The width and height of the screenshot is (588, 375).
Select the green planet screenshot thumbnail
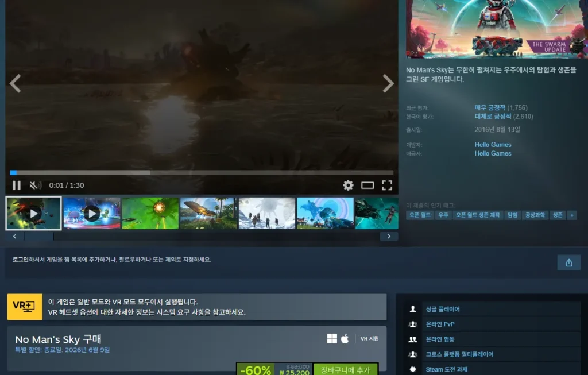150,214
